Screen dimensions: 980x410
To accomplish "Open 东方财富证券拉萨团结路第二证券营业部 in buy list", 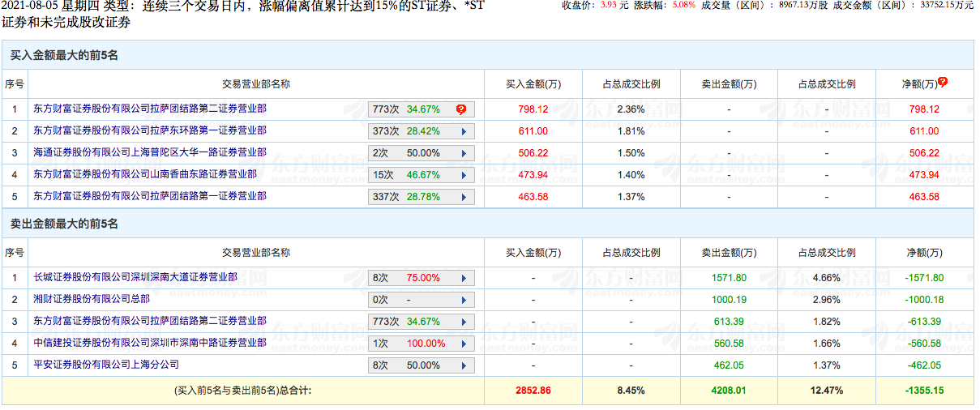I will 150,109.
